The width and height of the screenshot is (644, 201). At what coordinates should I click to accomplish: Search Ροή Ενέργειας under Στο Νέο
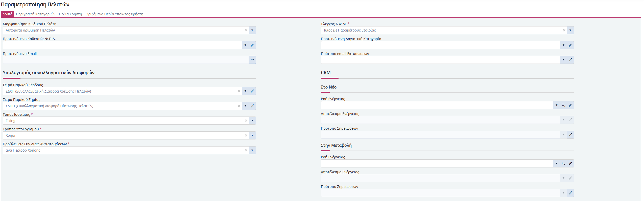tap(563, 105)
